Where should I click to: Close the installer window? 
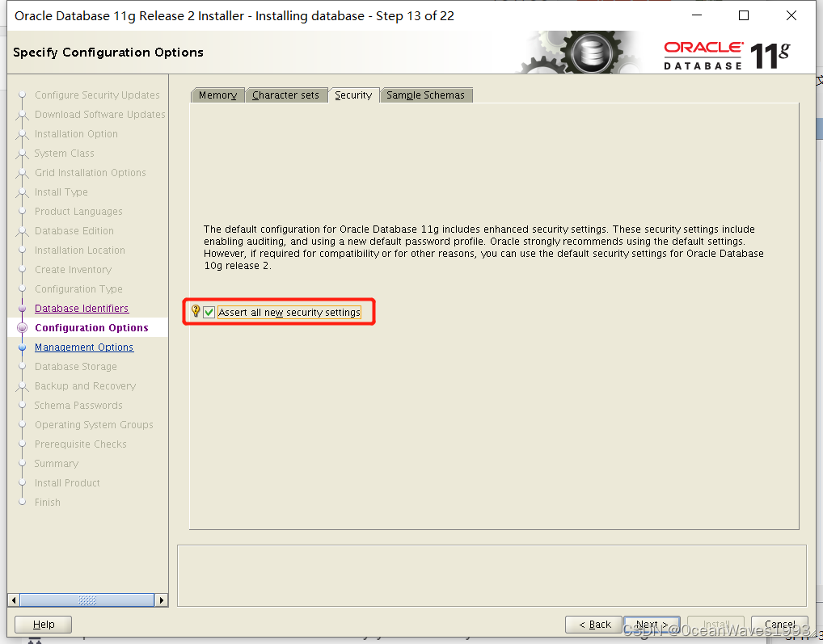pos(791,15)
